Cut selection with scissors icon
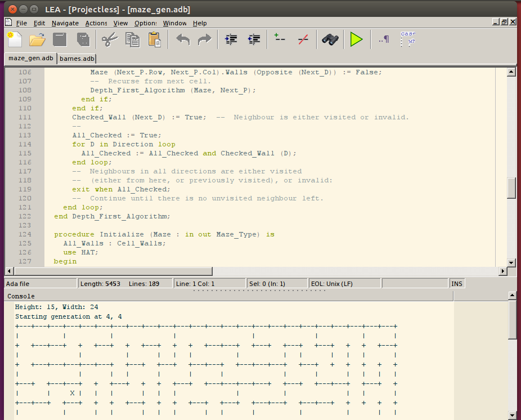 [x=110, y=39]
